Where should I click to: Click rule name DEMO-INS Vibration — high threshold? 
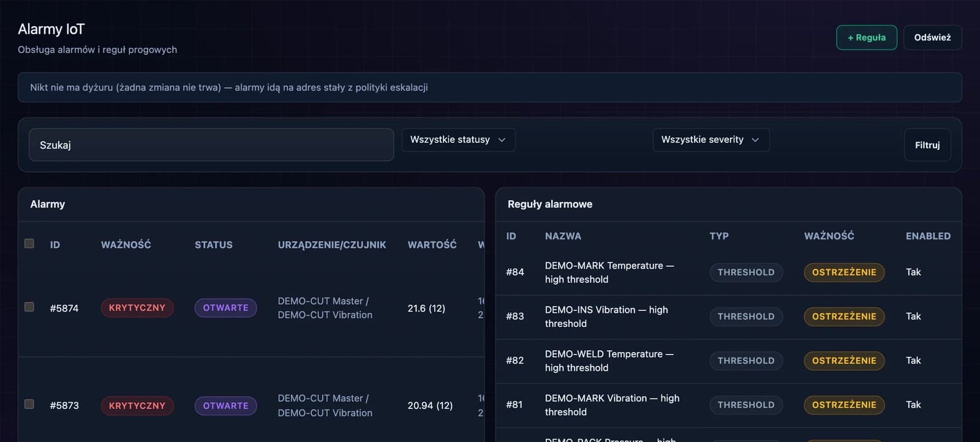pyautogui.click(x=606, y=317)
